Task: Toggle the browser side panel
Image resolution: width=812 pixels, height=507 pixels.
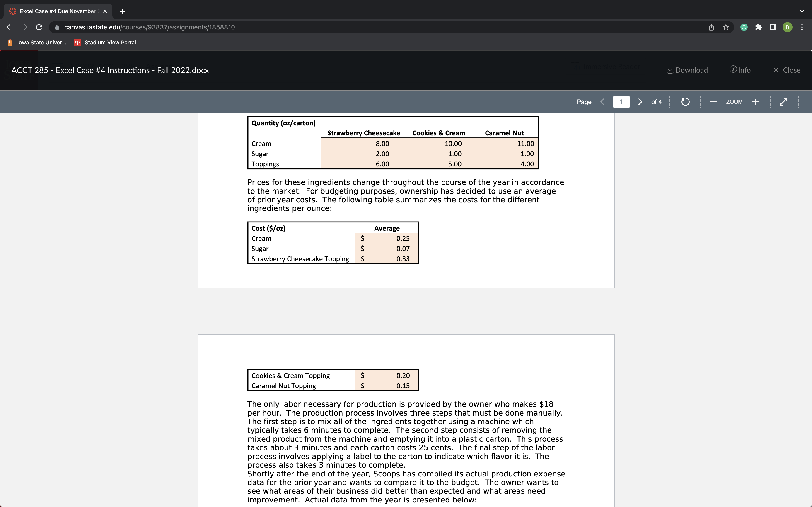Action: [x=773, y=27]
